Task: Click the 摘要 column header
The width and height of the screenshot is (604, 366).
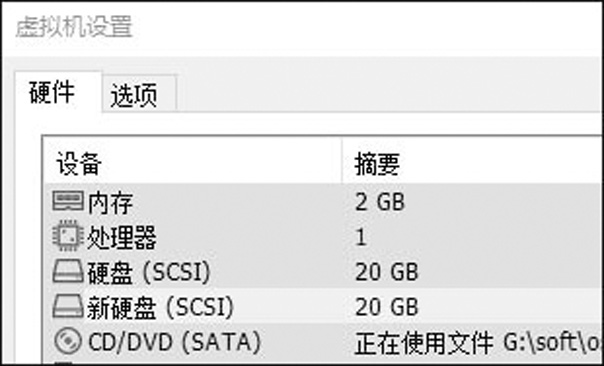Action: pyautogui.click(x=377, y=165)
